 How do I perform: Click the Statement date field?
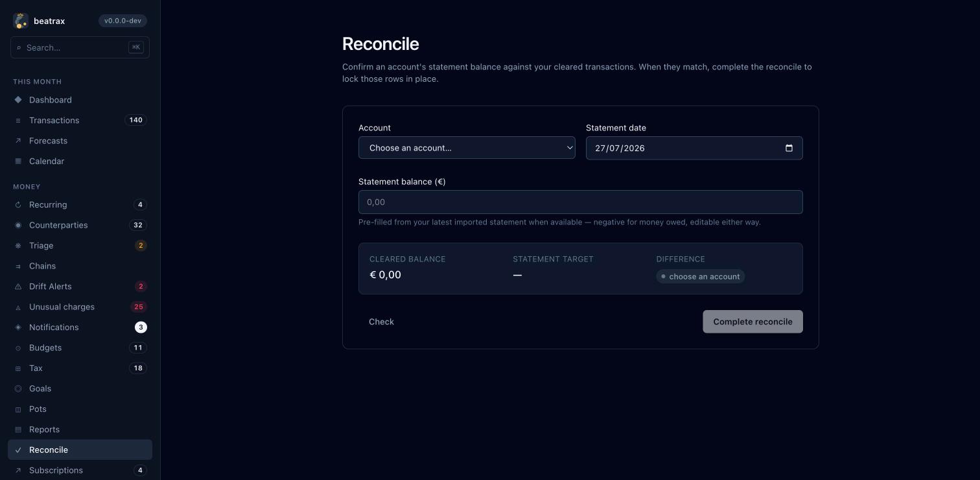pos(694,148)
